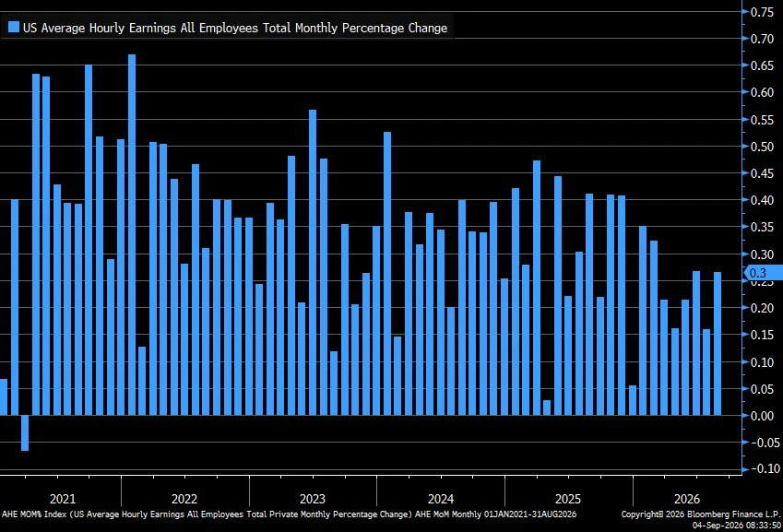Click the 0.15 axis value
Viewport: 783px width, 532px height.
[x=762, y=335]
